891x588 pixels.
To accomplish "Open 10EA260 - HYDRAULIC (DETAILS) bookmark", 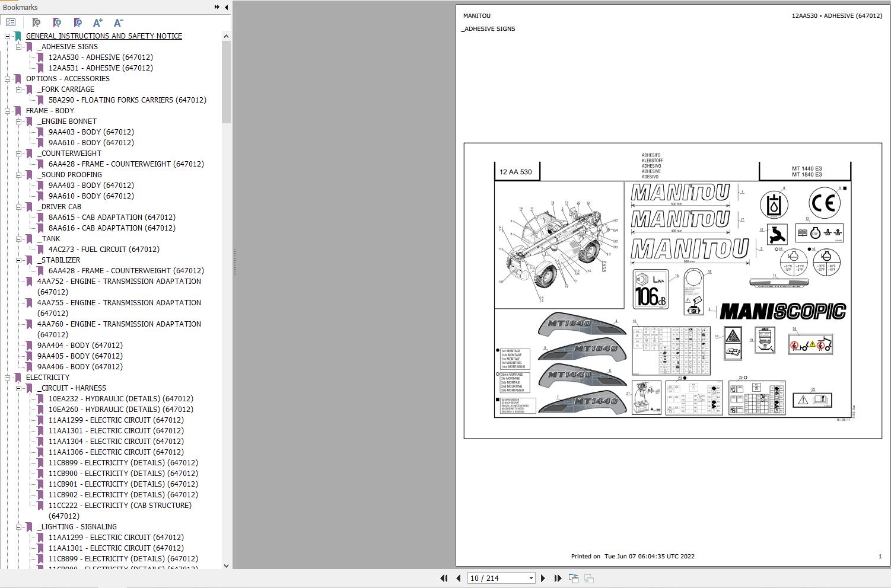I will click(x=121, y=410).
